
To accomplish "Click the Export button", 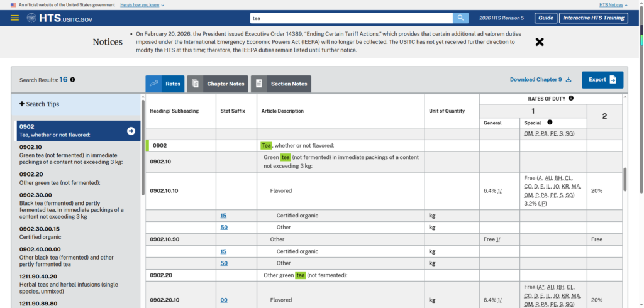I will (x=602, y=80).
